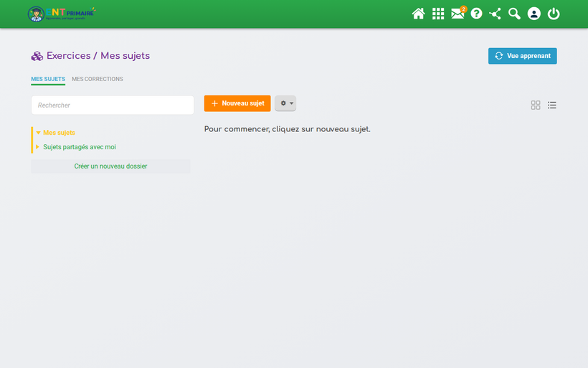Open Sujets partagés avec moi folder
This screenshot has width=588, height=368.
[x=80, y=147]
